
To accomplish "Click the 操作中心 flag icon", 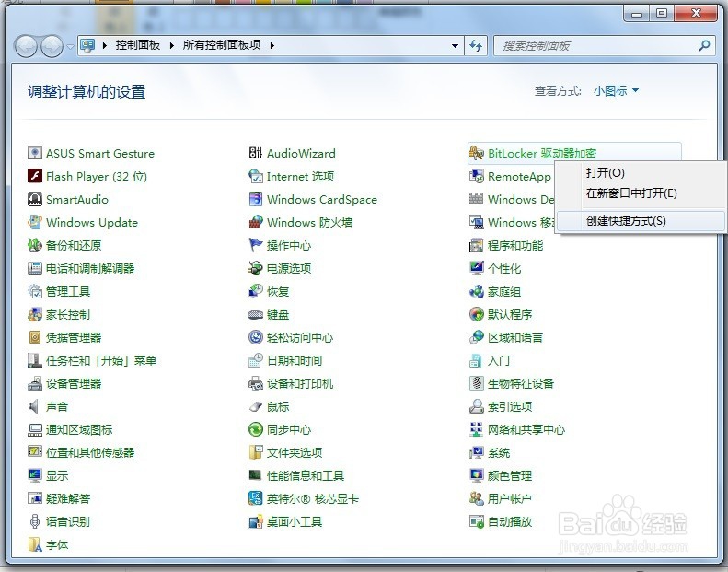I will coord(256,245).
